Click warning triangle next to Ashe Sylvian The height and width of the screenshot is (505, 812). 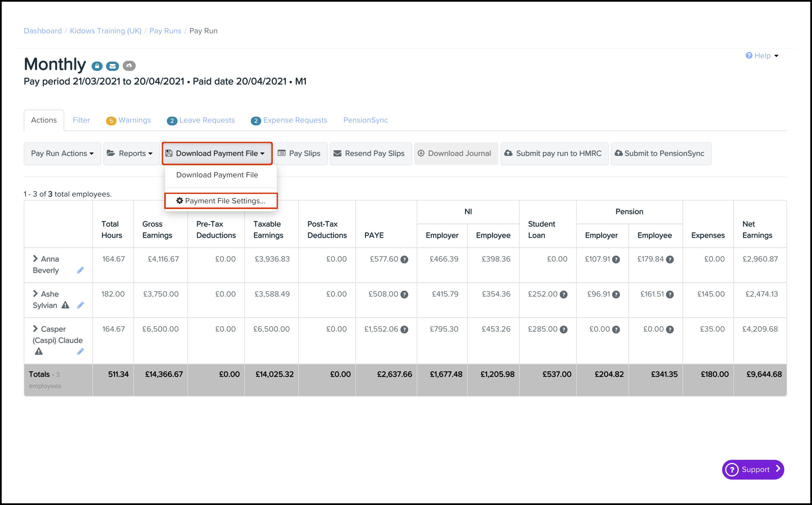pos(66,305)
